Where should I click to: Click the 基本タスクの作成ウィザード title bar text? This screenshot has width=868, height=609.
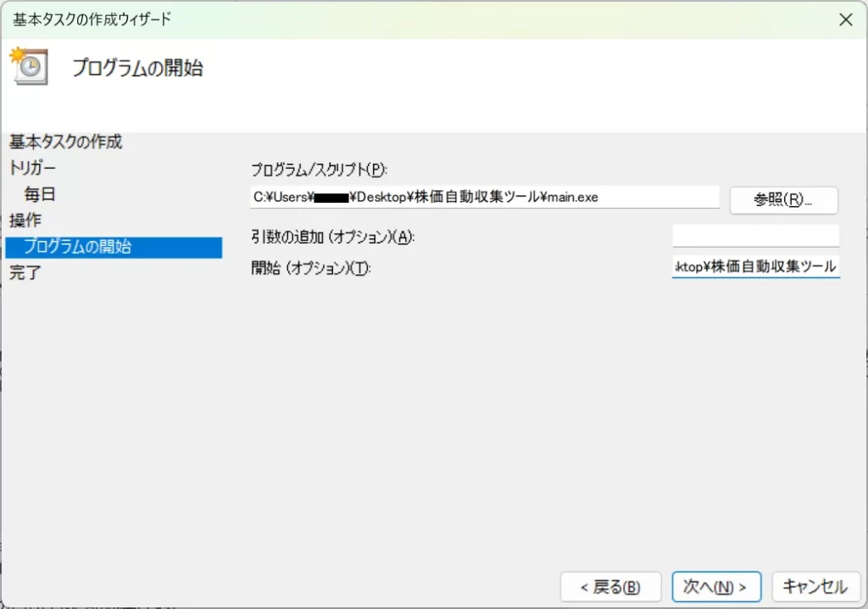coord(92,19)
